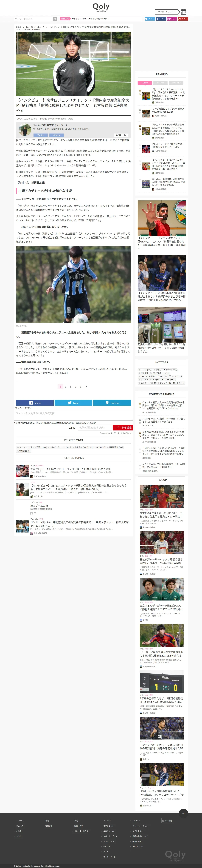Image resolution: width=202 pixels, height=868 pixels.
Task: Type in the keyword search field
Action: click(x=33, y=19)
